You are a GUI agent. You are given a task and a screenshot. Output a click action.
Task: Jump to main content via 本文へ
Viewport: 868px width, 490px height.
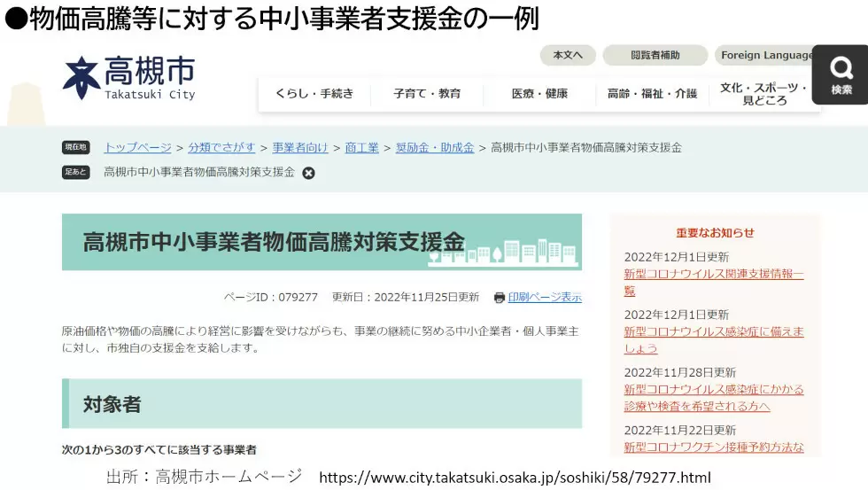pos(568,55)
